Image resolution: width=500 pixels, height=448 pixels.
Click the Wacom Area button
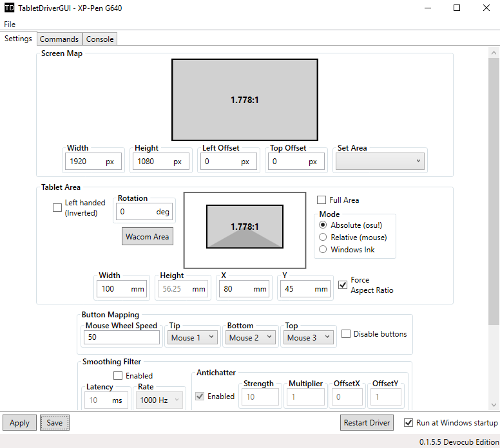click(148, 236)
